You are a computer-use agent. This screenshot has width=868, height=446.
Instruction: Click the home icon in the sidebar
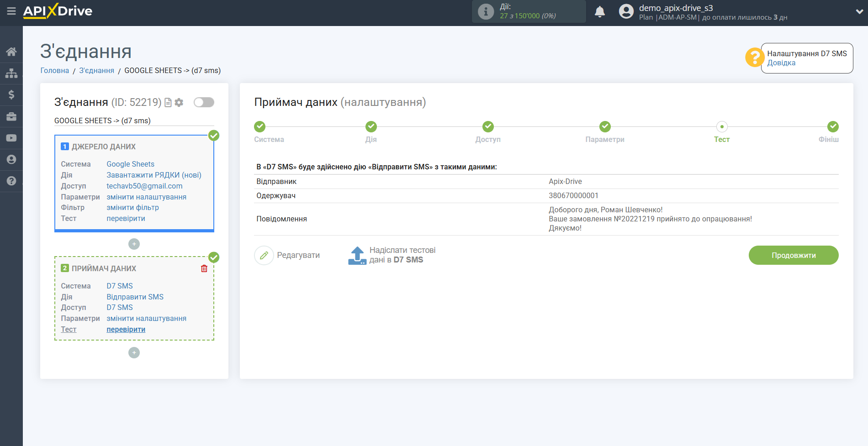[x=11, y=52]
